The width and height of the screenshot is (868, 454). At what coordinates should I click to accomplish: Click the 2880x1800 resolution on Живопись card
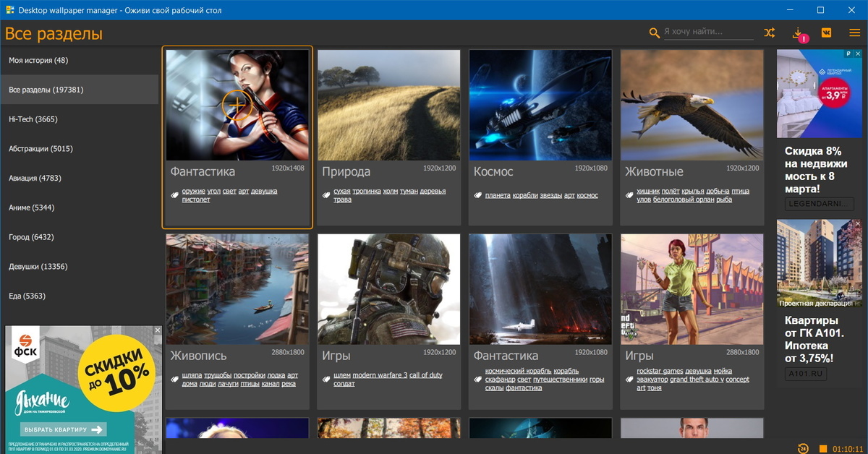coord(288,352)
